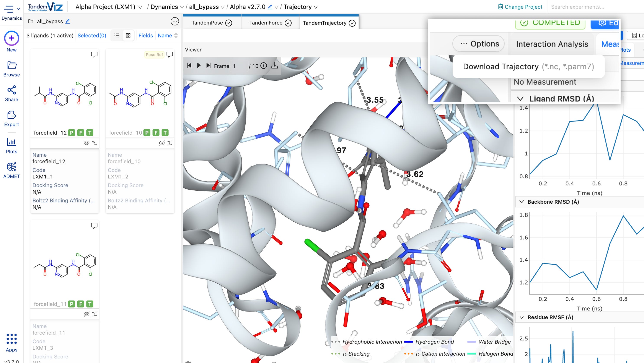Screen dimensions: 644x363
Task: Switch ligand list to grid view
Action: point(128,36)
